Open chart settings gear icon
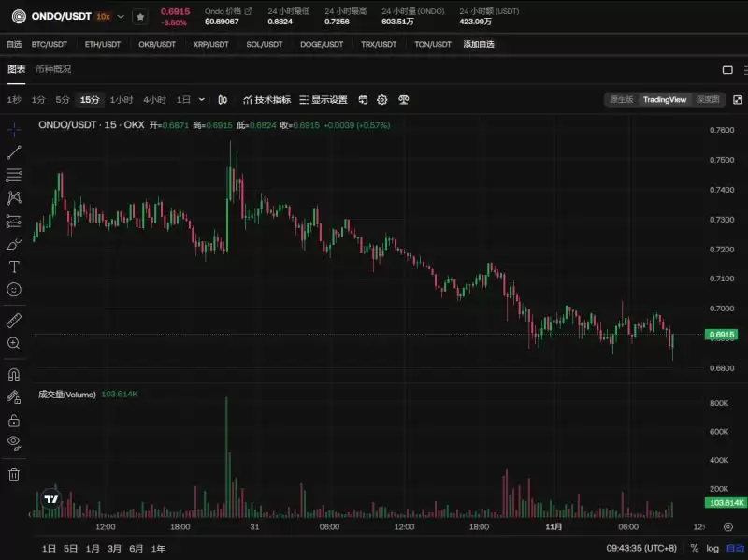The width and height of the screenshot is (748, 560). click(382, 100)
